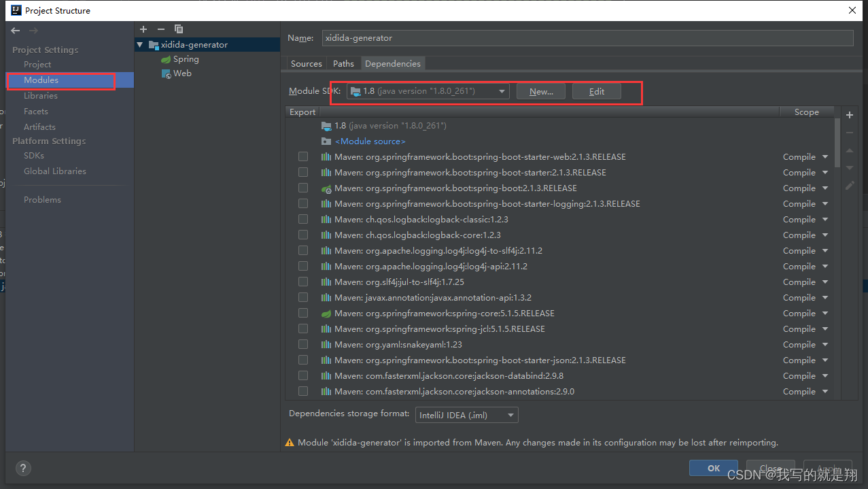868x489 pixels.
Task: Move dependency up with arrow icon
Action: (850, 150)
